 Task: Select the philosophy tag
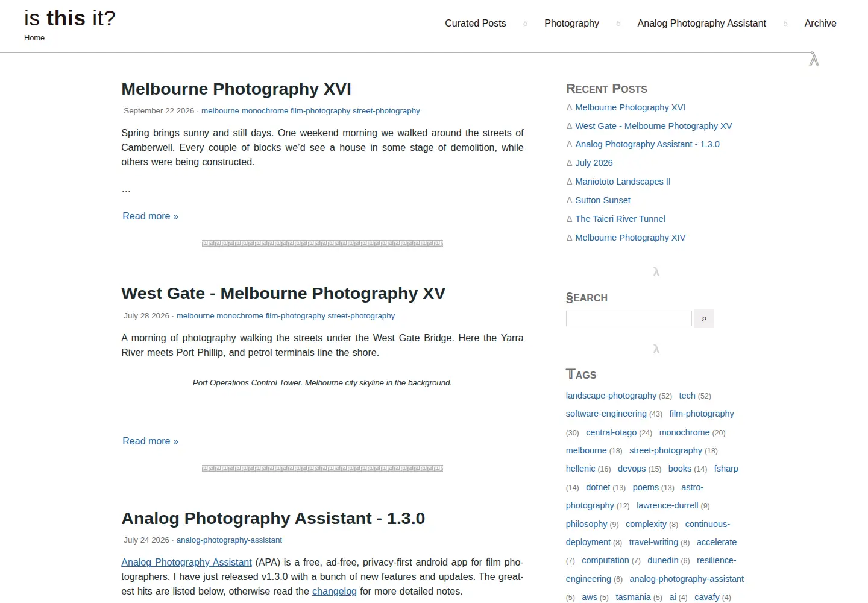pos(587,524)
